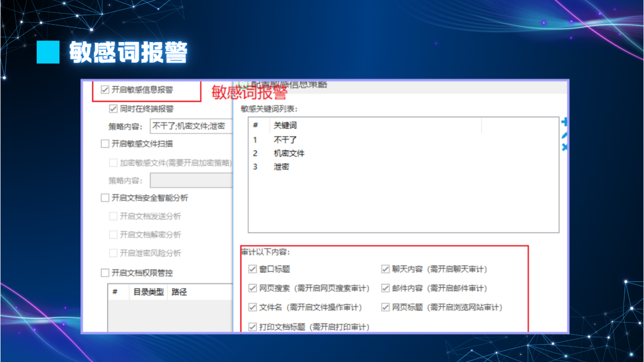Toggle 网页搜索 audit checkbox
Screen dimensions: 644x362
pyautogui.click(x=253, y=288)
